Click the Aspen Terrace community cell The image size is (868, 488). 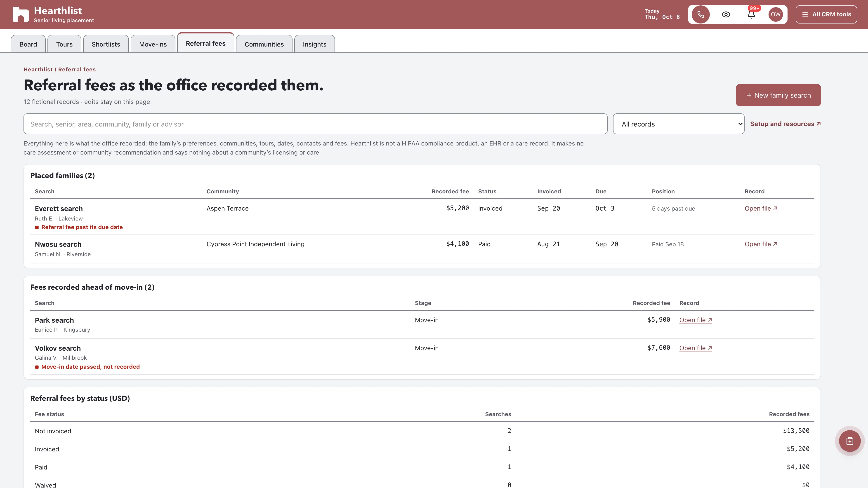(227, 209)
